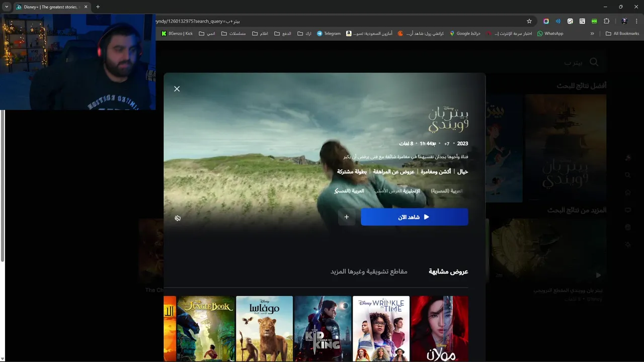Open the blue sound-wave extension icon
Image resolution: width=644 pixels, height=362 pixels.
(x=558, y=21)
